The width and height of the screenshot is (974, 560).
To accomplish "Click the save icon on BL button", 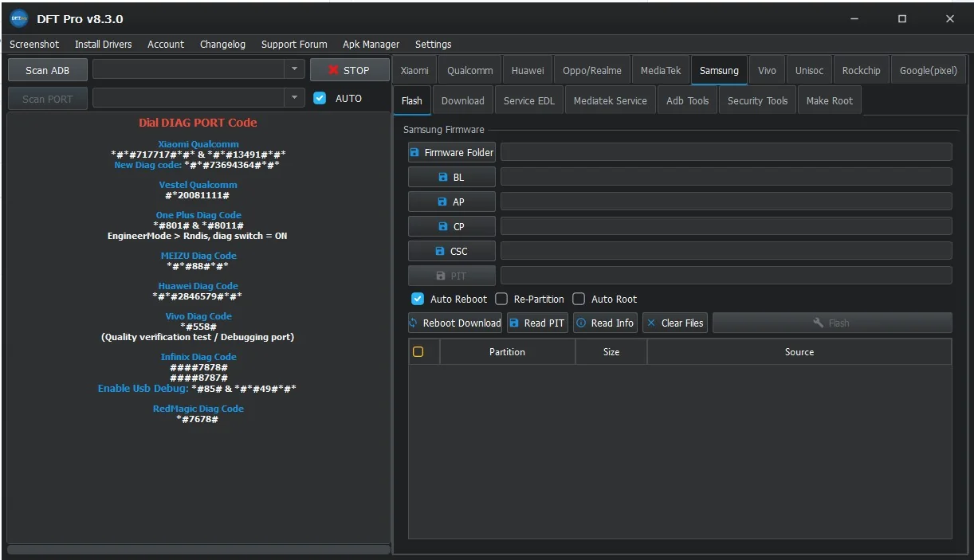I will click(443, 178).
